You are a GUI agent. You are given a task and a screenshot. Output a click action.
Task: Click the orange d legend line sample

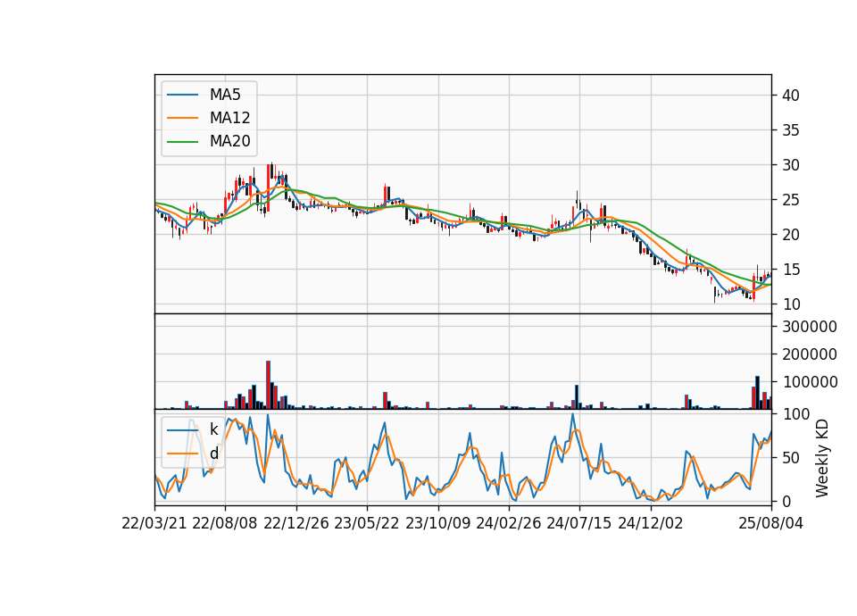pos(182,454)
